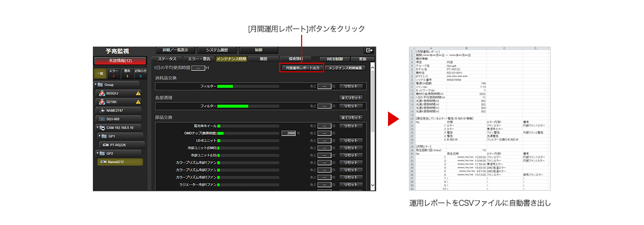The image size is (644, 225).
Task: Toggle the 警告 filter showing 3
Action: pos(127,73)
